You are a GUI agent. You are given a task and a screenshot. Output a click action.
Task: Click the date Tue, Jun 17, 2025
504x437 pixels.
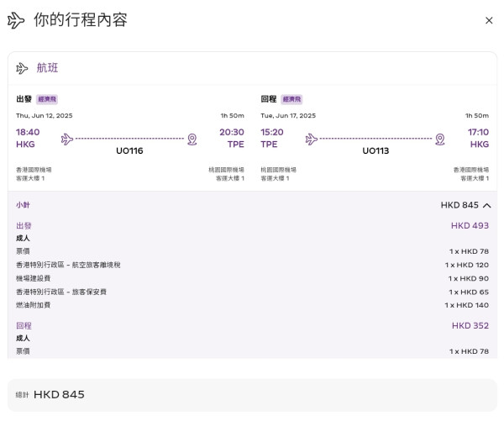tap(288, 115)
